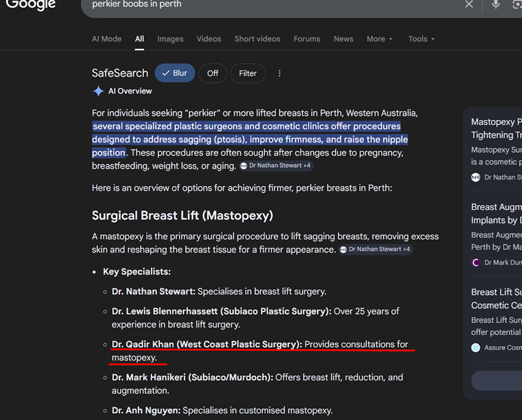Open the Tools dropdown
This screenshot has height=420, width=522.
tap(422, 39)
